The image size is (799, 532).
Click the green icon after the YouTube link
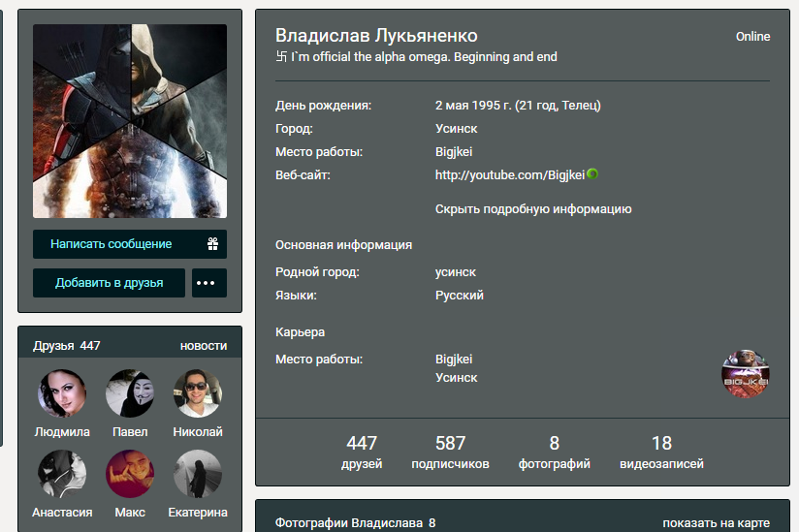(592, 174)
